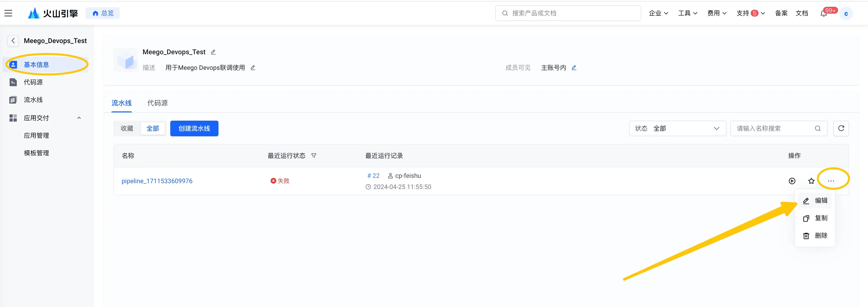The image size is (868, 307).
Task: Show 收藏 favorited pipelines
Action: [x=127, y=128]
